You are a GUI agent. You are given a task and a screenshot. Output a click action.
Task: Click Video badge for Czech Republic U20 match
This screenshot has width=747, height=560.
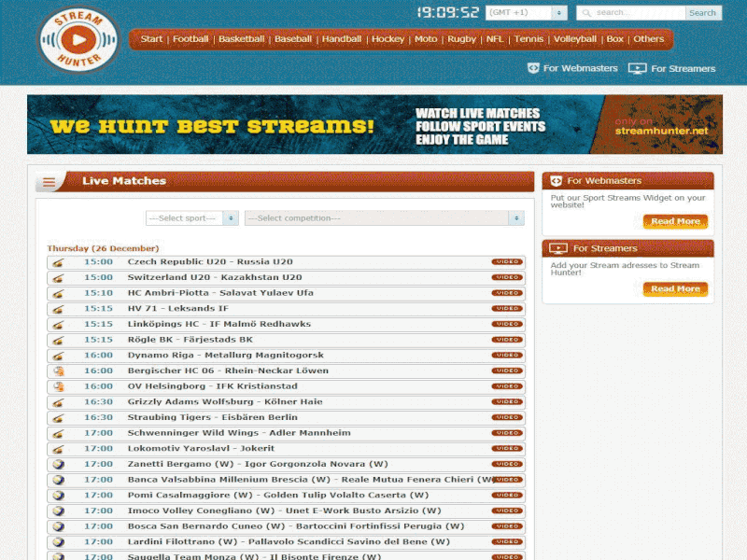coord(507,262)
